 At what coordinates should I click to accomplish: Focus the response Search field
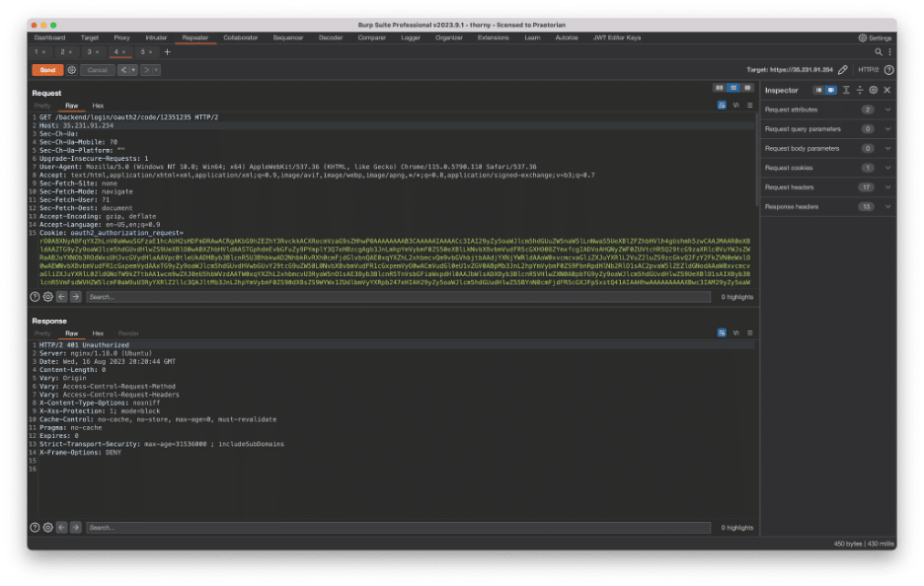pos(399,528)
